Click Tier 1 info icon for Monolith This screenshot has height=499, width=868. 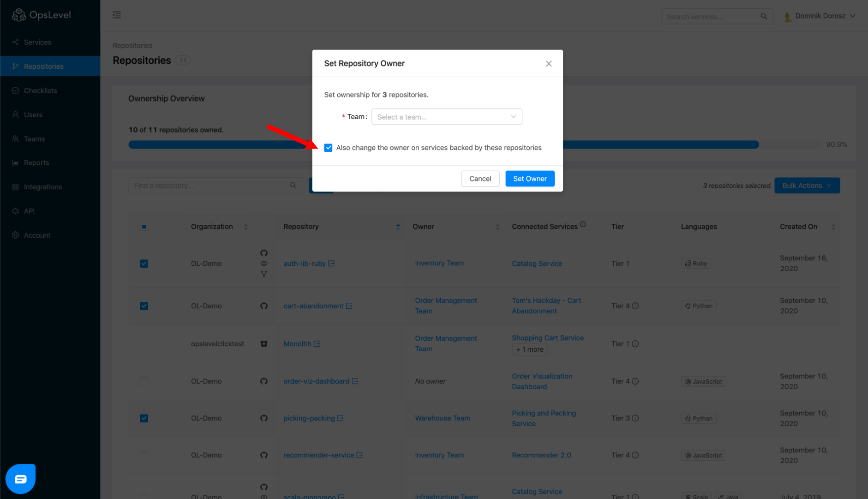[635, 344]
